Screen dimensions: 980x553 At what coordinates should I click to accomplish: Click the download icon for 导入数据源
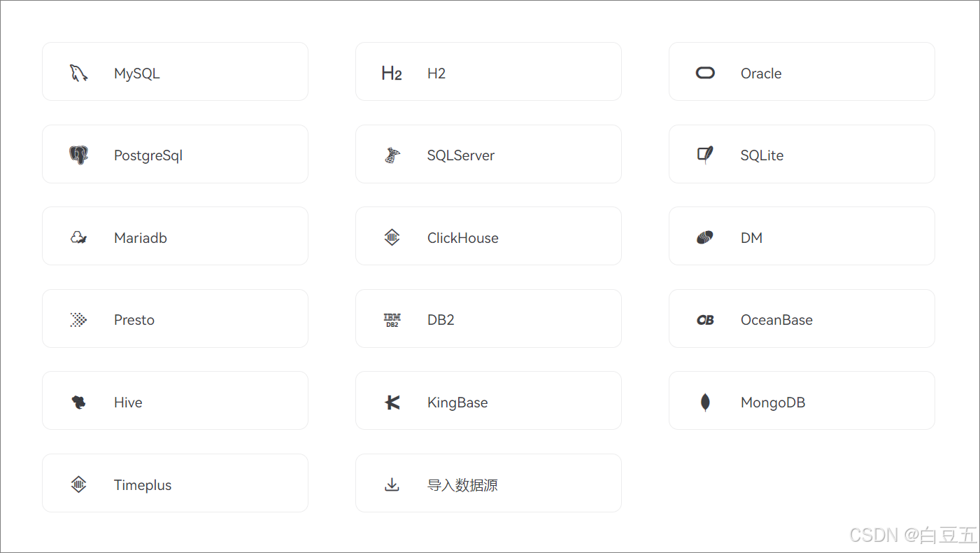pyautogui.click(x=392, y=484)
